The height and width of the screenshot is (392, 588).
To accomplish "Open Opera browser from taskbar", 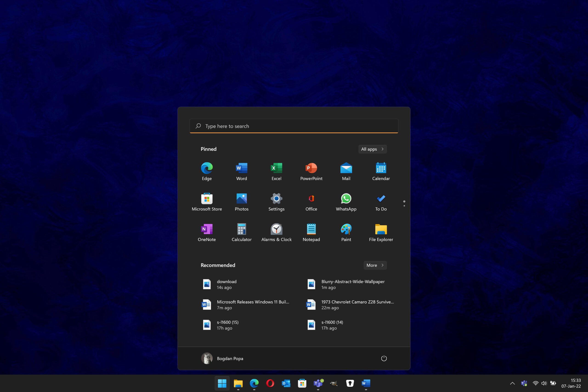I will (270, 383).
